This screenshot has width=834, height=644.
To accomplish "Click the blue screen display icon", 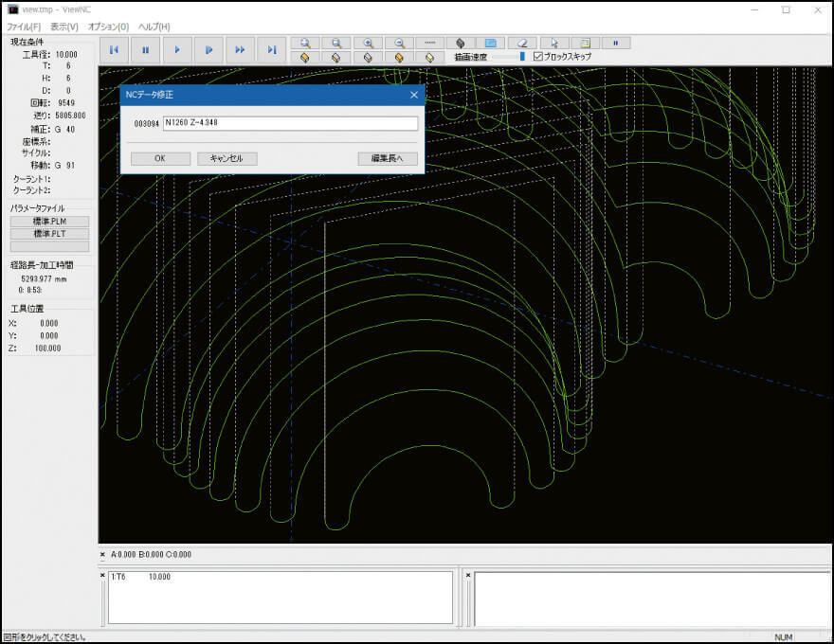I will click(490, 43).
